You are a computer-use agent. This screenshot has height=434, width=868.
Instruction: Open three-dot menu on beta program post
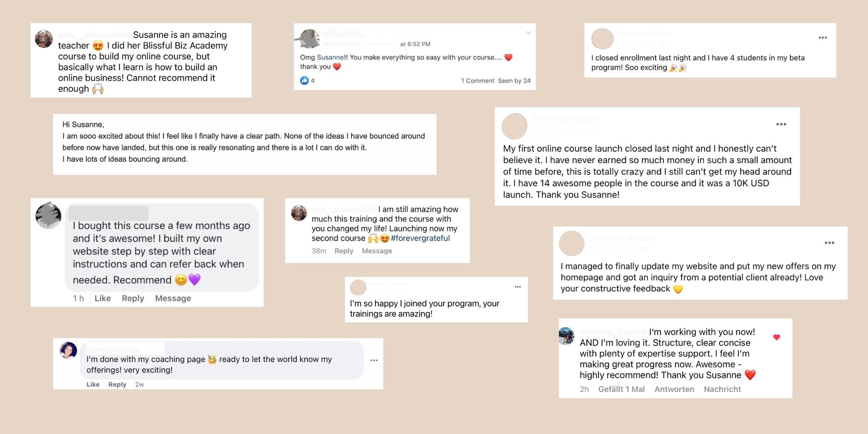(822, 38)
